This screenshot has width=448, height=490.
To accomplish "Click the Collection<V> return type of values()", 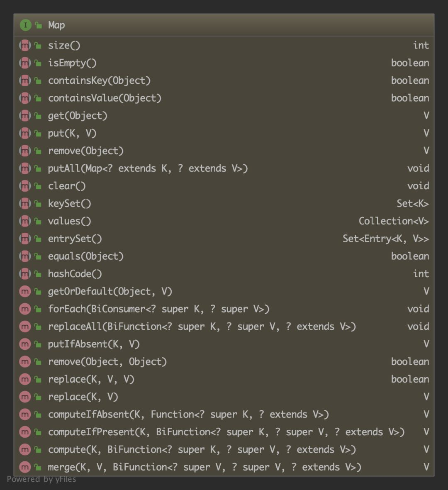I will [x=393, y=221].
